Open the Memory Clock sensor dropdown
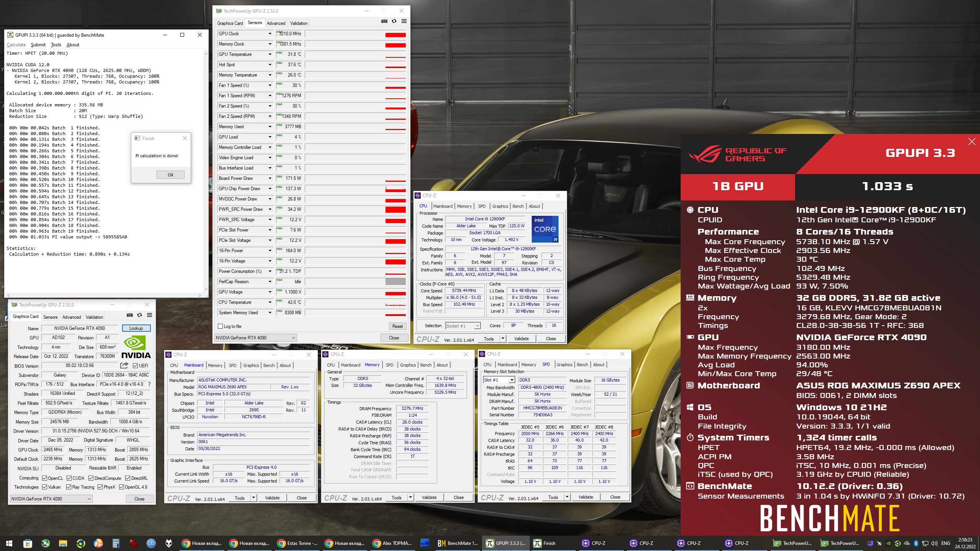Image resolution: width=980 pixels, height=551 pixels. [270, 44]
